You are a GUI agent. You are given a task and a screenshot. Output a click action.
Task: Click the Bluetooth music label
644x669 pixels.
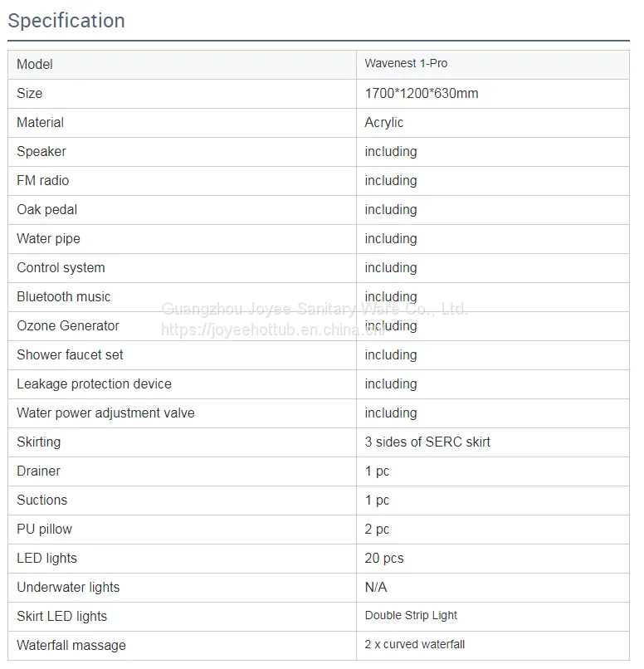click(64, 296)
